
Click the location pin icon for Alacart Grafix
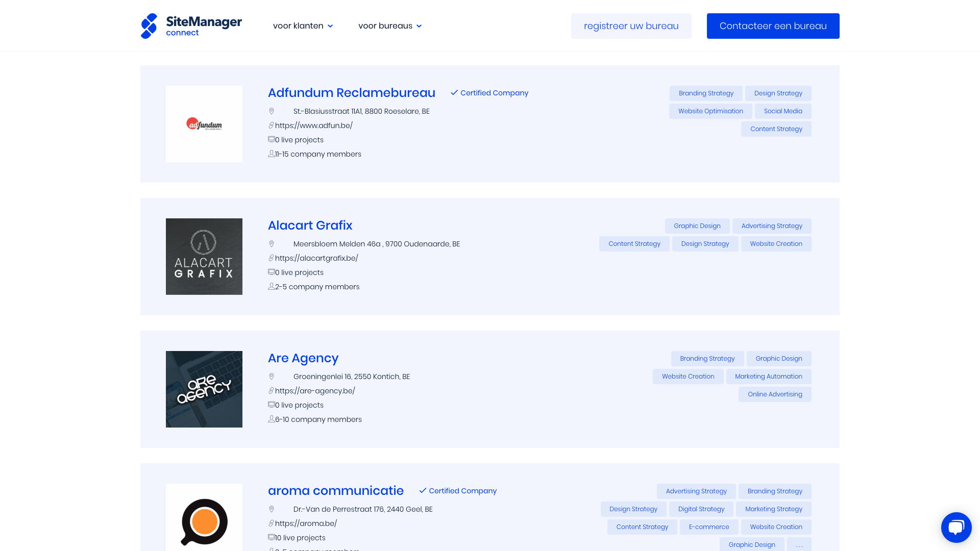(272, 244)
